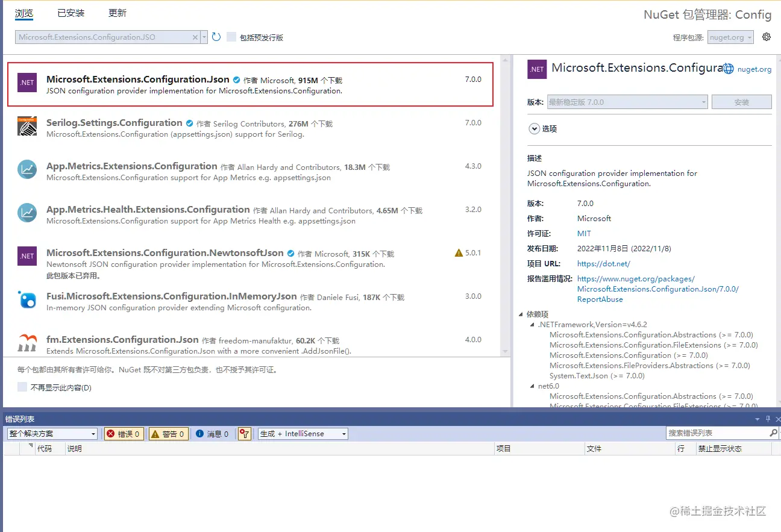Image resolution: width=781 pixels, height=532 pixels.
Task: Collapse the Dependencies tree node
Action: click(x=521, y=314)
